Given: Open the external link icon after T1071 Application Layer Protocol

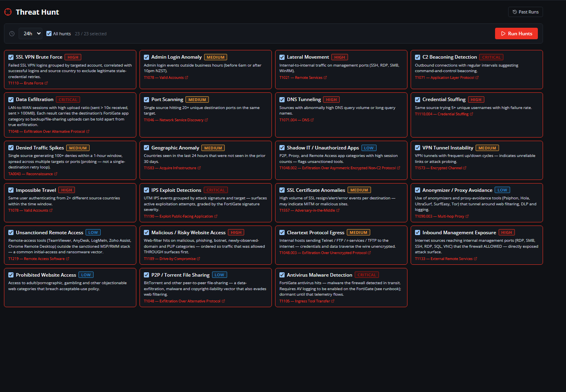Looking at the screenshot, I should (x=477, y=78).
